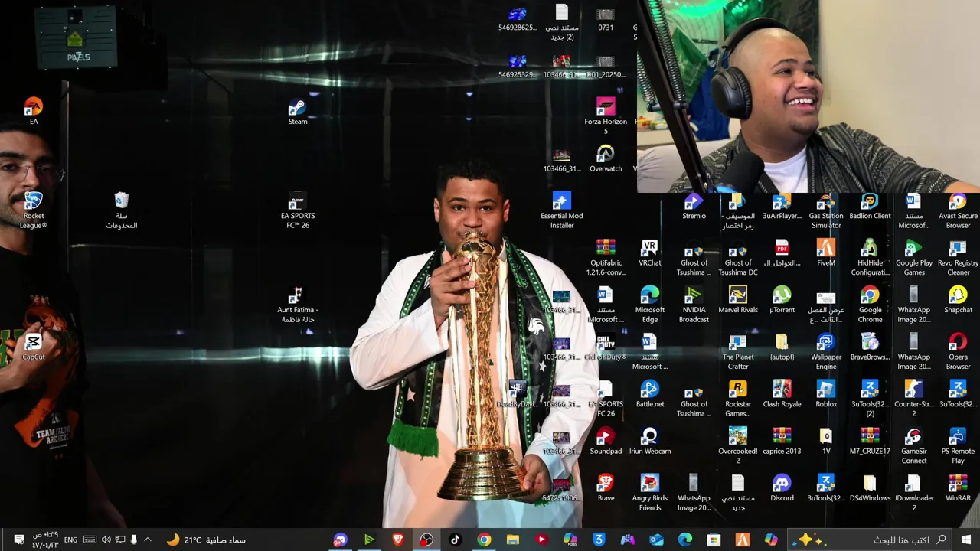
Task: Select the Rocket League desktop shortcut
Action: point(34,210)
